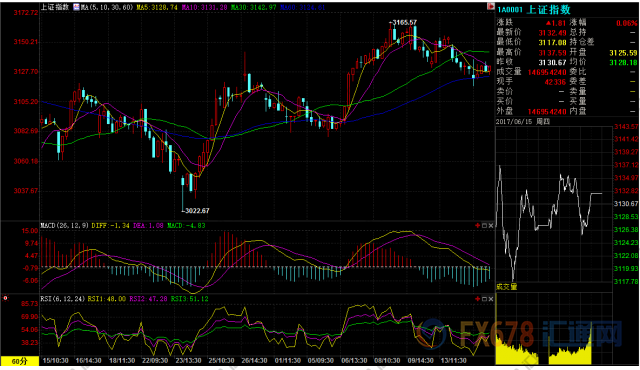Select the MA30:3142.97 value
This screenshot has height=370, width=640.
[x=253, y=7]
